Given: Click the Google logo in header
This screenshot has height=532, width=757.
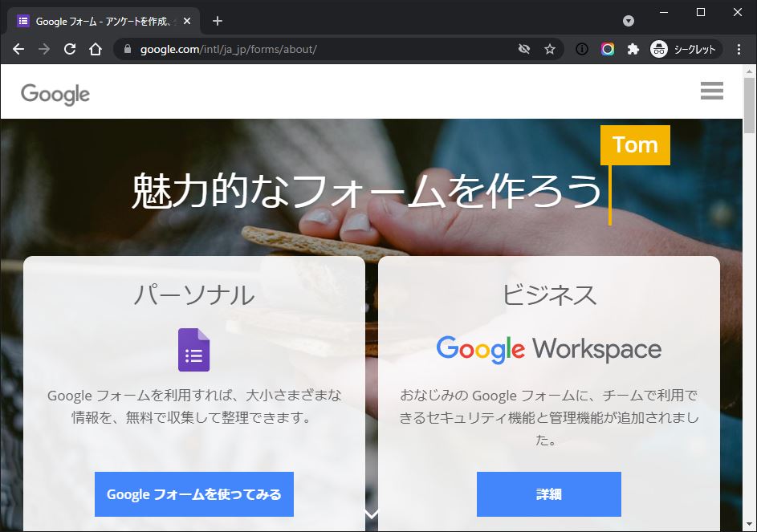Looking at the screenshot, I should pos(55,94).
